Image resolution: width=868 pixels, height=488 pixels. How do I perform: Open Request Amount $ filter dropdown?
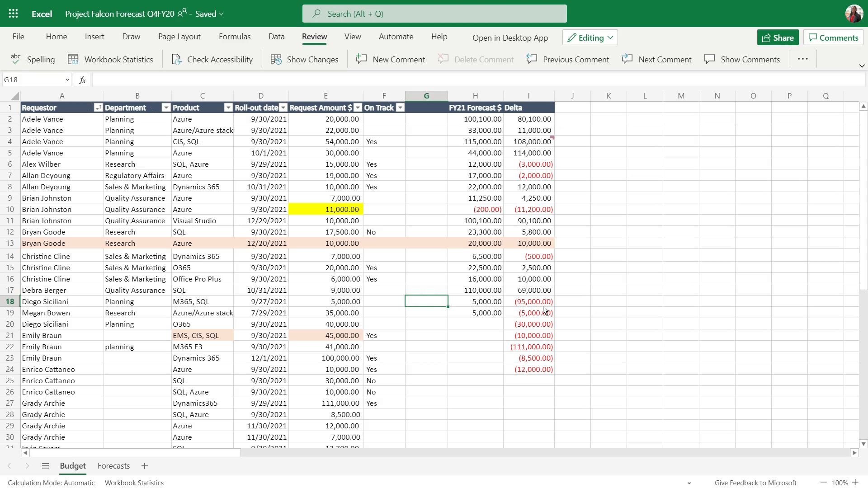pyautogui.click(x=358, y=108)
